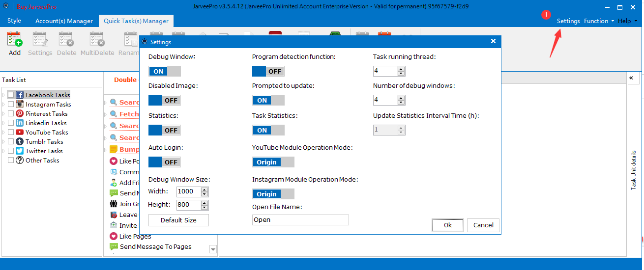Expand the YouTube Tasks tree node
This screenshot has width=644, height=270.
[4, 132]
